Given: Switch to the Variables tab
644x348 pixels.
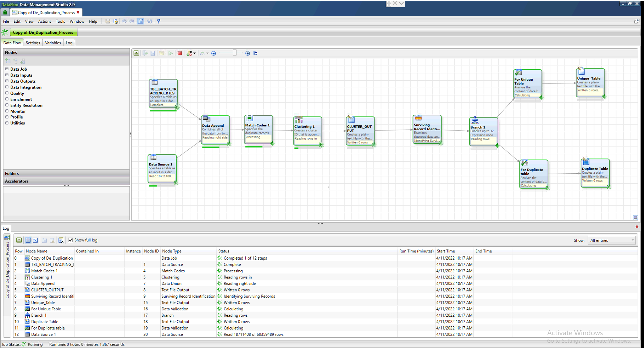Looking at the screenshot, I should (52, 42).
